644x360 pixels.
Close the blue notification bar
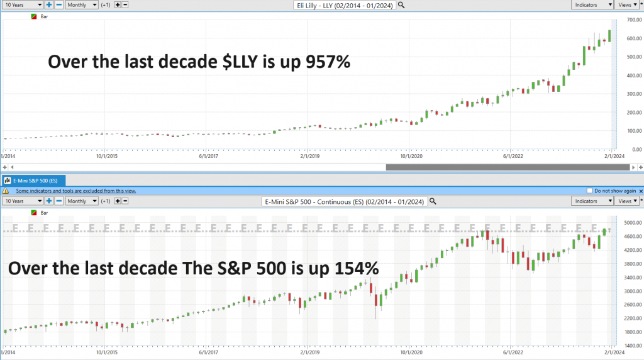click(x=641, y=191)
